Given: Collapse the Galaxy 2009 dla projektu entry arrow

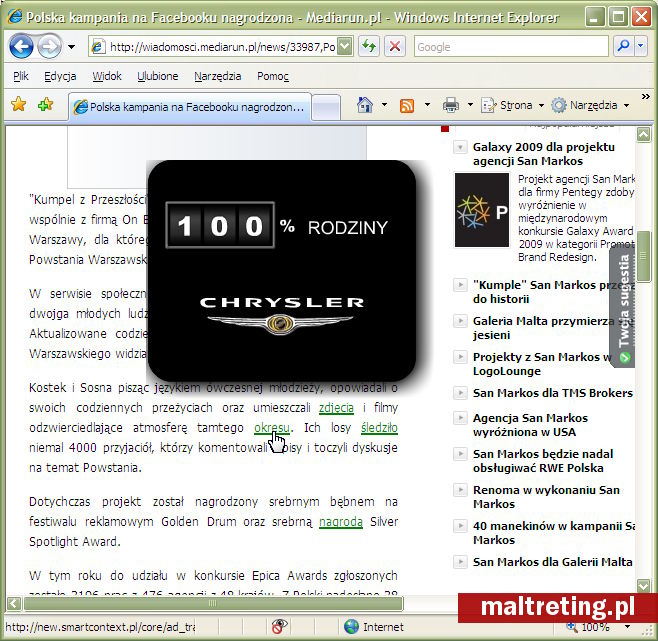Looking at the screenshot, I should click(x=460, y=147).
